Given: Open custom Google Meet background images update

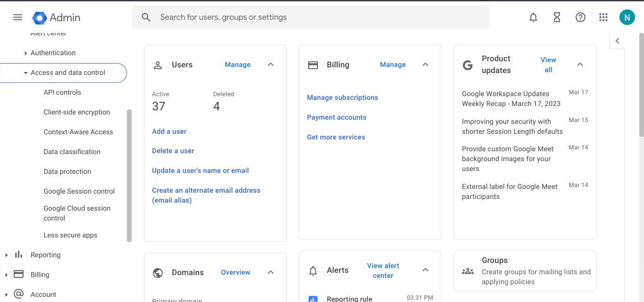Looking at the screenshot, I should [x=508, y=159].
